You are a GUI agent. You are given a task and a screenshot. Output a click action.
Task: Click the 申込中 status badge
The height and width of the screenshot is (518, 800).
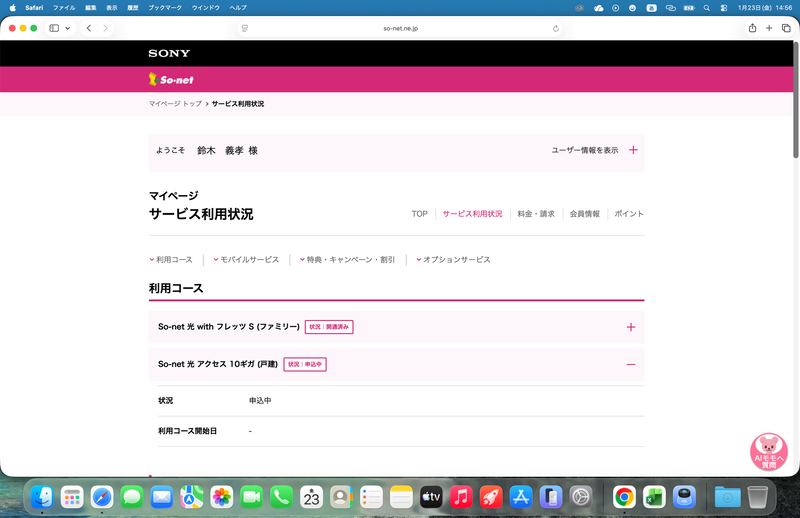coord(305,364)
